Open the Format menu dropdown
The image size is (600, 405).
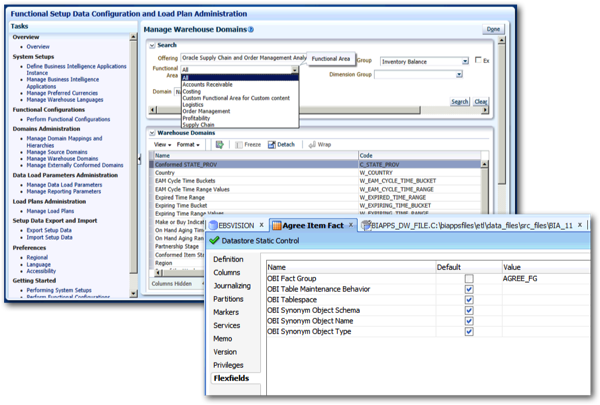tap(188, 145)
